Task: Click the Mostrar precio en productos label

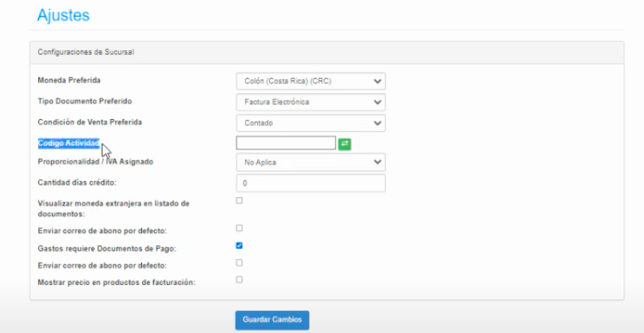Action: 116,283
